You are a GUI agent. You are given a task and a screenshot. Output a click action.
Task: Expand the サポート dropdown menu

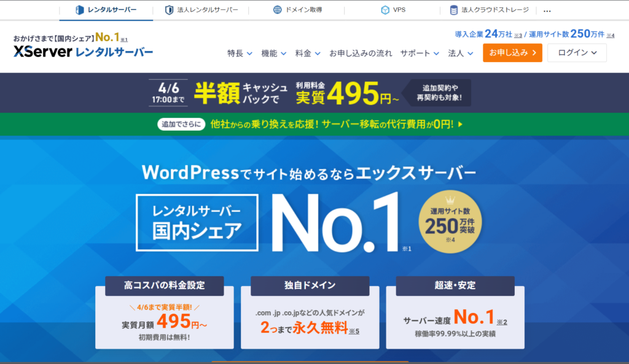420,53
